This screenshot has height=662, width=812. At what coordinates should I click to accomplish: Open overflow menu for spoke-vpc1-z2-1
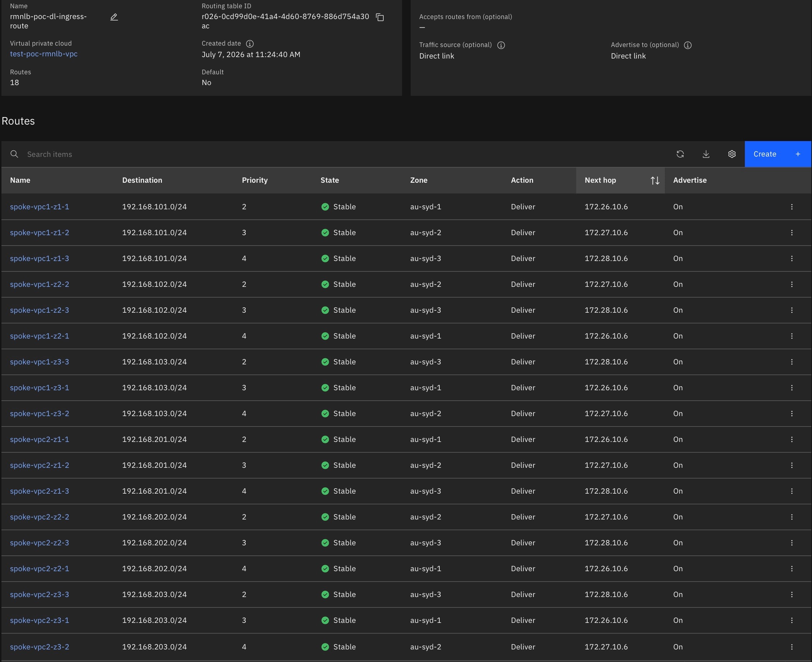(x=792, y=336)
